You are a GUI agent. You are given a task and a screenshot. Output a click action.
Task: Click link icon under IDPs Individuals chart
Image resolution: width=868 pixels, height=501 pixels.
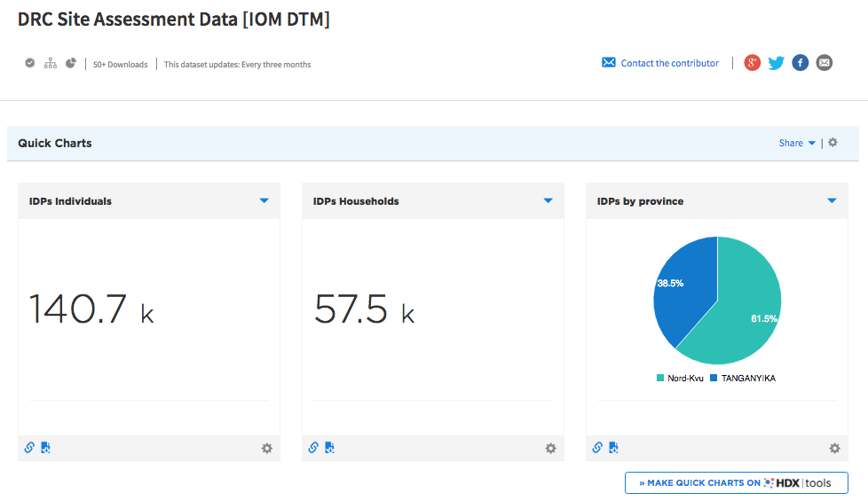pyautogui.click(x=29, y=448)
